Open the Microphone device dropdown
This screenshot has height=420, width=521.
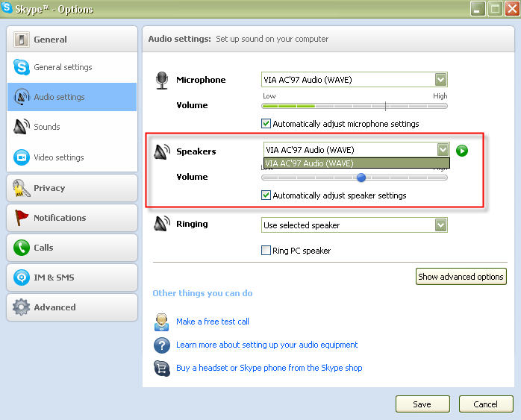(355, 80)
